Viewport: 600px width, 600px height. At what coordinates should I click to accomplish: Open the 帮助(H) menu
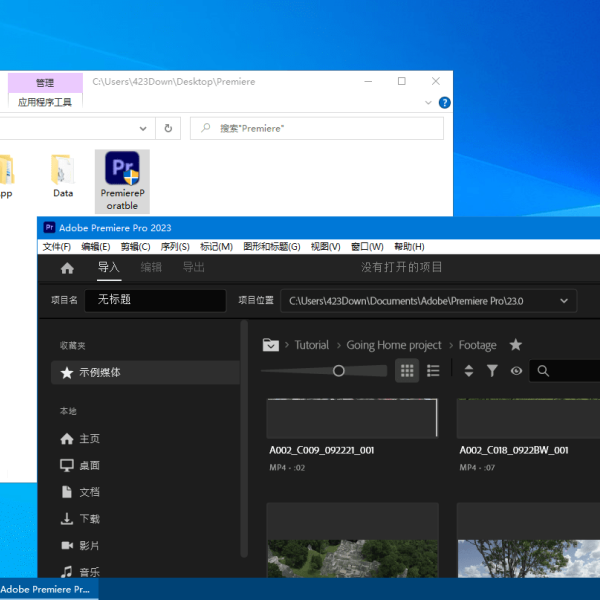409,246
